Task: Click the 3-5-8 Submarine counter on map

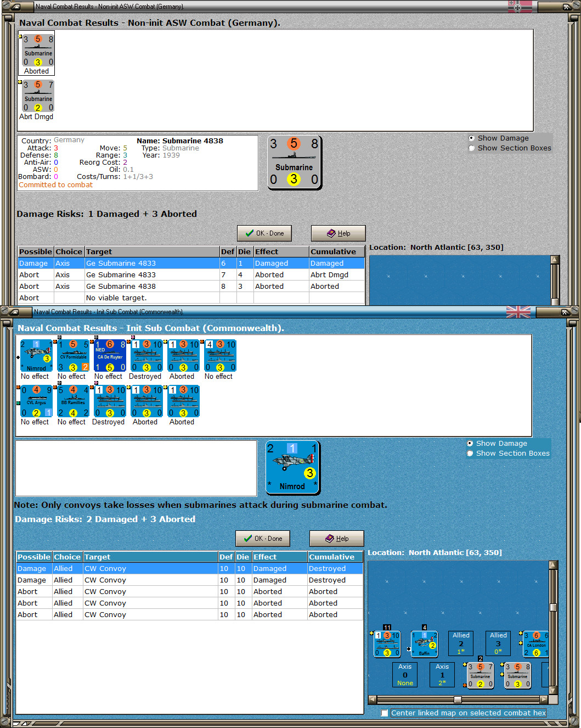Action: pyautogui.click(x=517, y=675)
